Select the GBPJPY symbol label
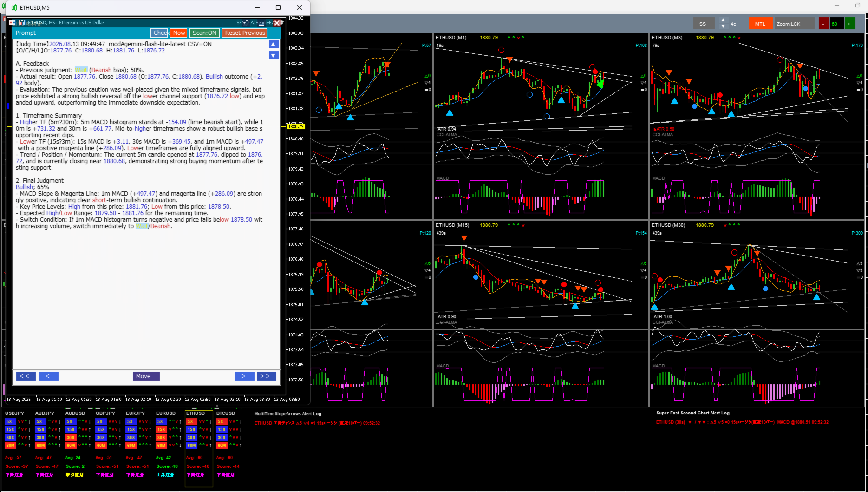The image size is (868, 492). 105,413
